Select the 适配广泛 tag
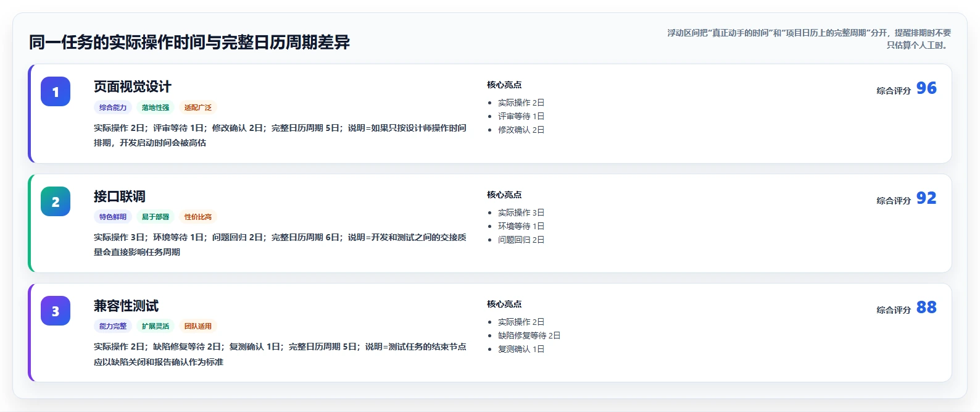 click(198, 107)
